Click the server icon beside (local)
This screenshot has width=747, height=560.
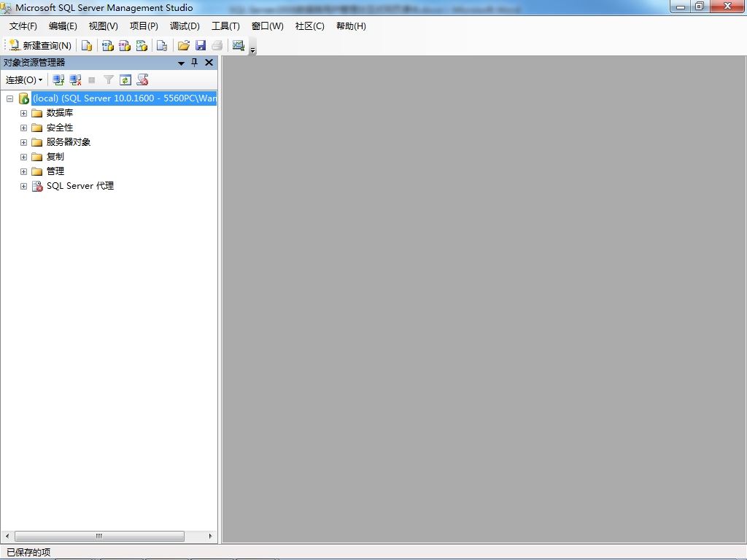24,98
